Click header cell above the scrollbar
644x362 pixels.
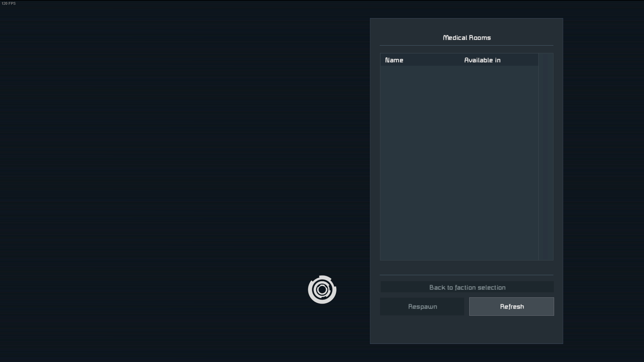tap(546, 60)
